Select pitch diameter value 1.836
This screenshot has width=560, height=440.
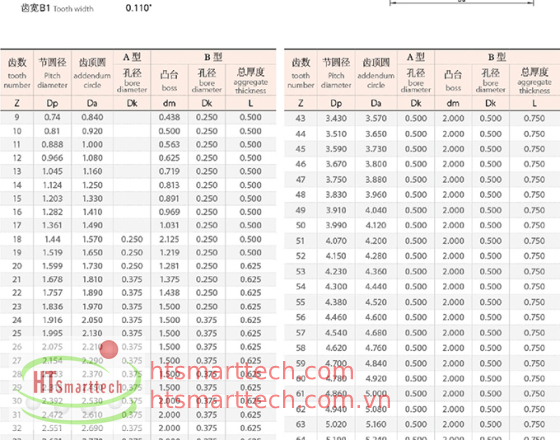(52, 306)
